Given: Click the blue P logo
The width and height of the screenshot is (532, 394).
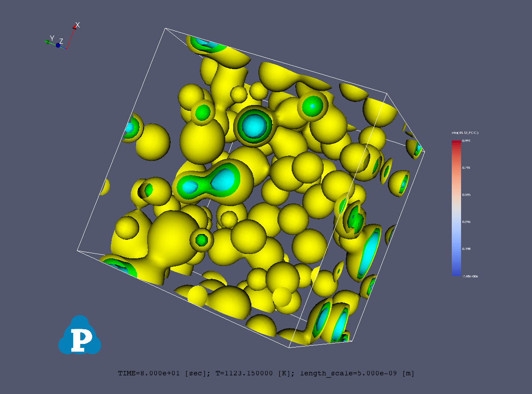Looking at the screenshot, I should click(80, 335).
